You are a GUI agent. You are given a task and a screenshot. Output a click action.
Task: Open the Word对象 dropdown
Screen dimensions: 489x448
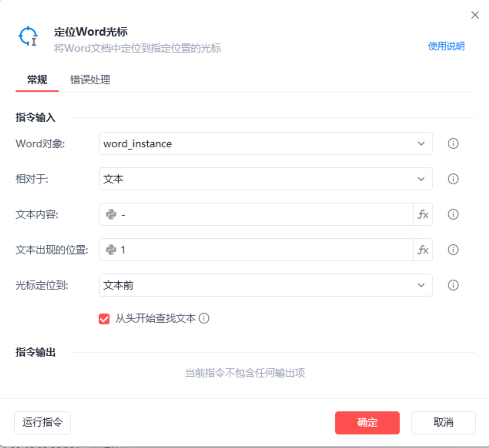[x=265, y=144]
